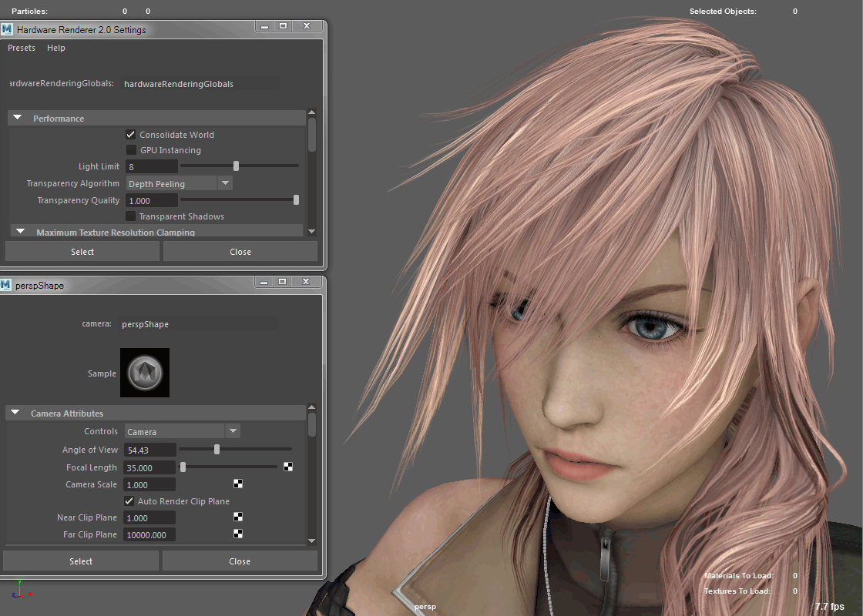Click the Transparency Quality slider handle

(296, 199)
